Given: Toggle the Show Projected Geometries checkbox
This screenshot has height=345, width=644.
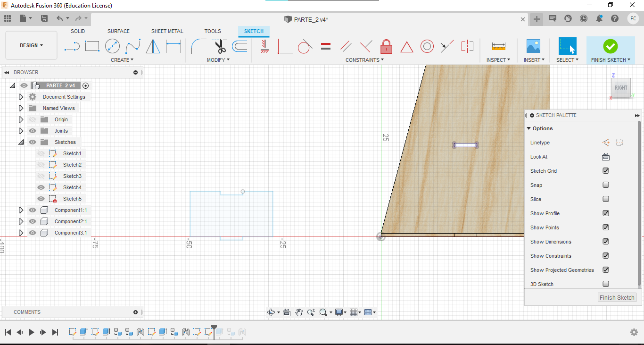Looking at the screenshot, I should (x=606, y=270).
